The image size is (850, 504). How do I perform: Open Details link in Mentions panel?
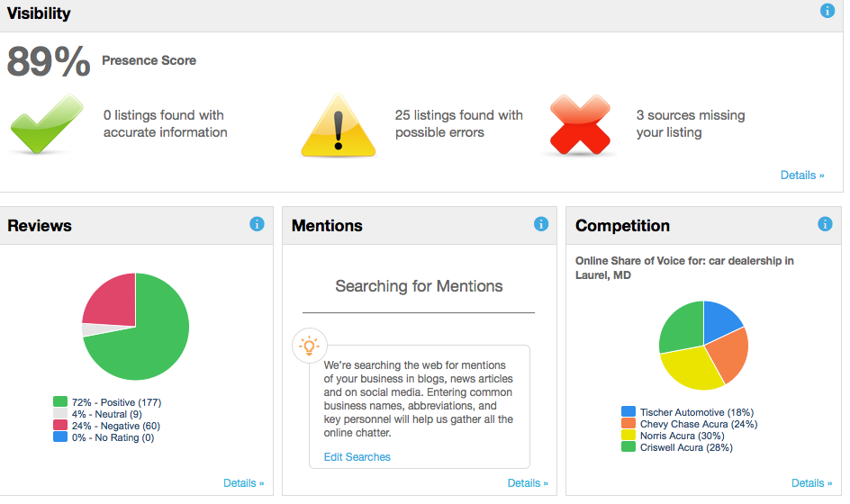click(x=528, y=483)
